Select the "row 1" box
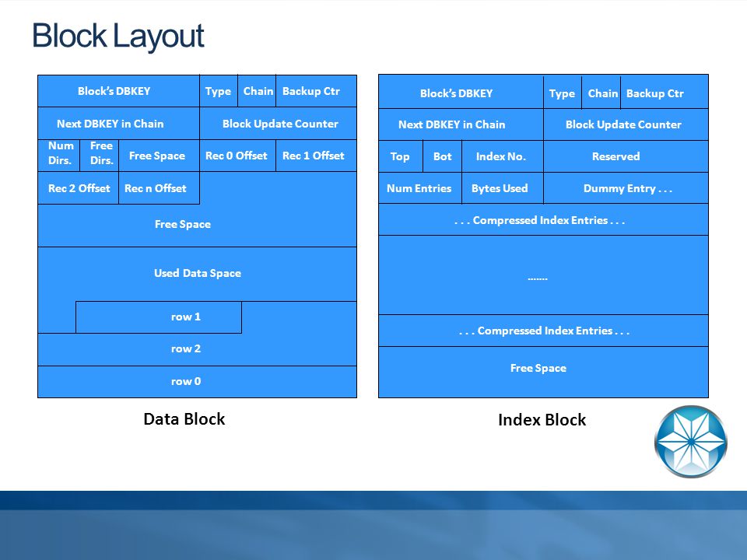This screenshot has height=560, width=747. (159, 317)
